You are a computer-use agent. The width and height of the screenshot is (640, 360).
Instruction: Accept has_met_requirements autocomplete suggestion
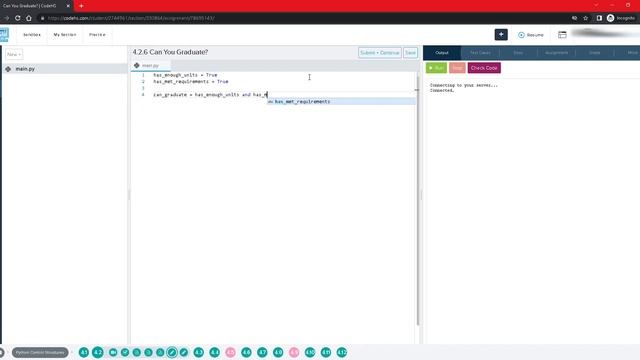coord(341,101)
